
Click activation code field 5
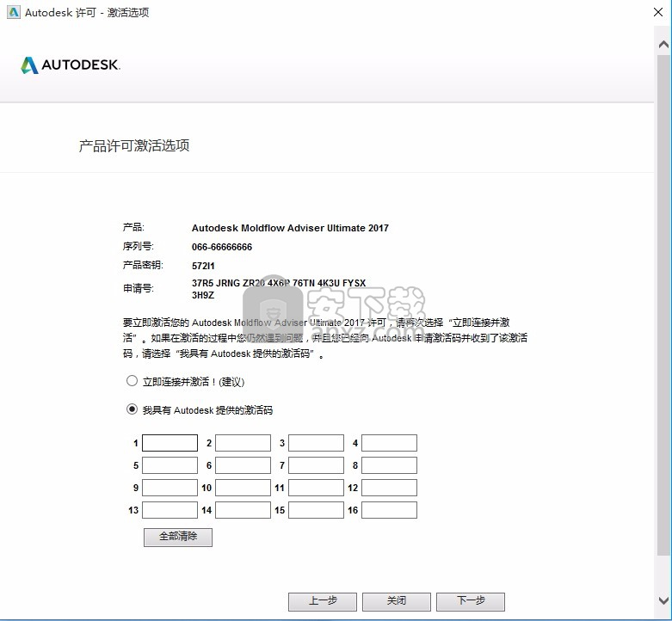pos(170,465)
